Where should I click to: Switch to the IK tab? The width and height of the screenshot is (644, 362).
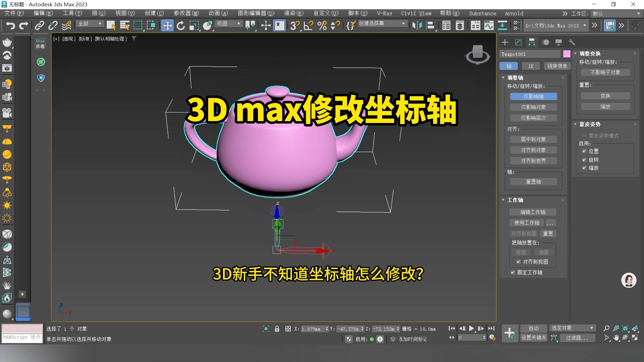point(531,66)
